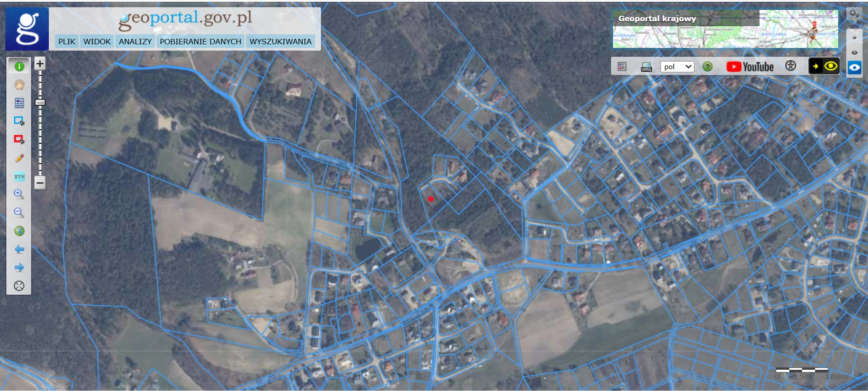868x391 pixels.
Task: Click the zoom slider handle
Action: click(40, 103)
